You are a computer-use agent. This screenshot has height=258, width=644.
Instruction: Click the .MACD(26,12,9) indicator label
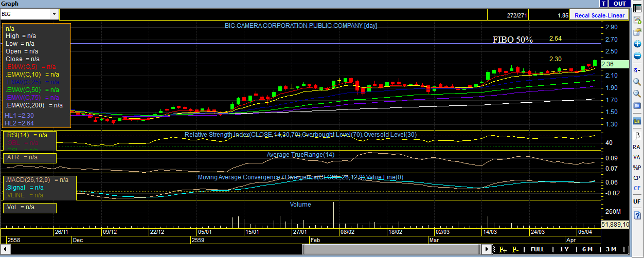pos(37,180)
